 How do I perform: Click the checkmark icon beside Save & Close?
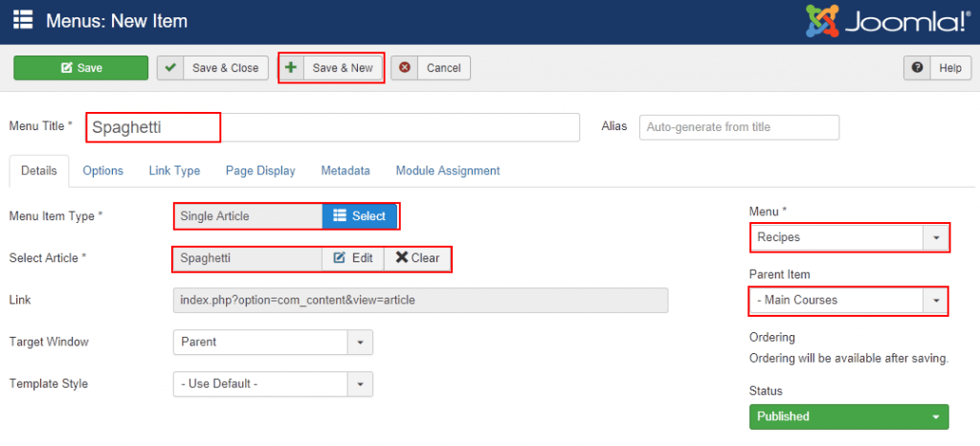click(x=170, y=68)
